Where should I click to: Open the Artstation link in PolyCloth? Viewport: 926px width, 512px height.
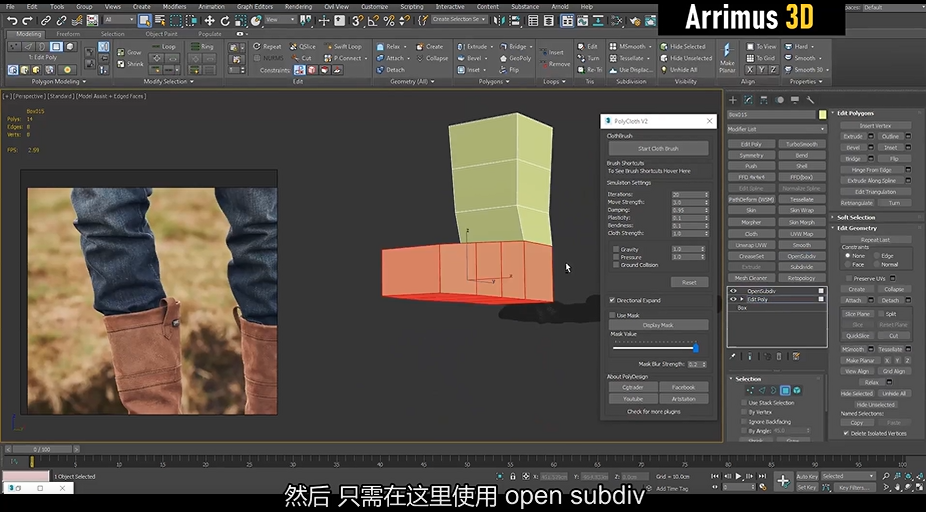[683, 399]
